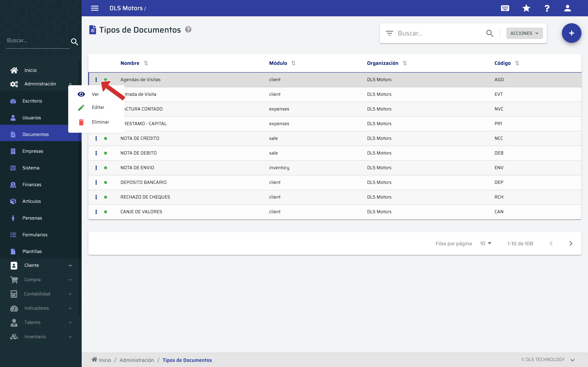The height and width of the screenshot is (367, 588).
Task: Click the filter icon next to the search field
Action: click(390, 33)
